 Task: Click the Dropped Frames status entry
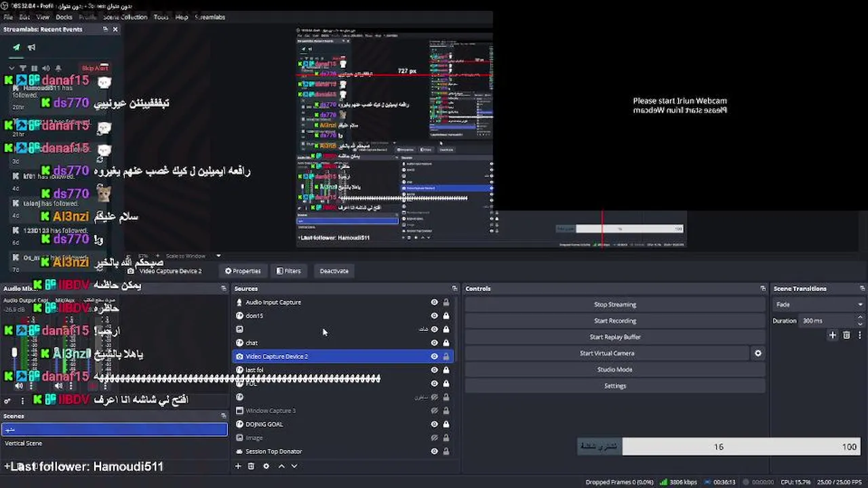(620, 482)
